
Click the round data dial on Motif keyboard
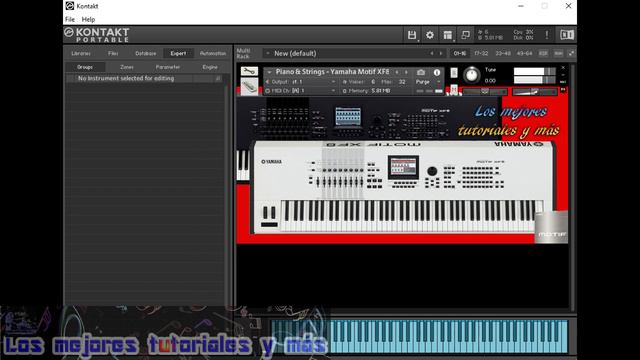[432, 171]
